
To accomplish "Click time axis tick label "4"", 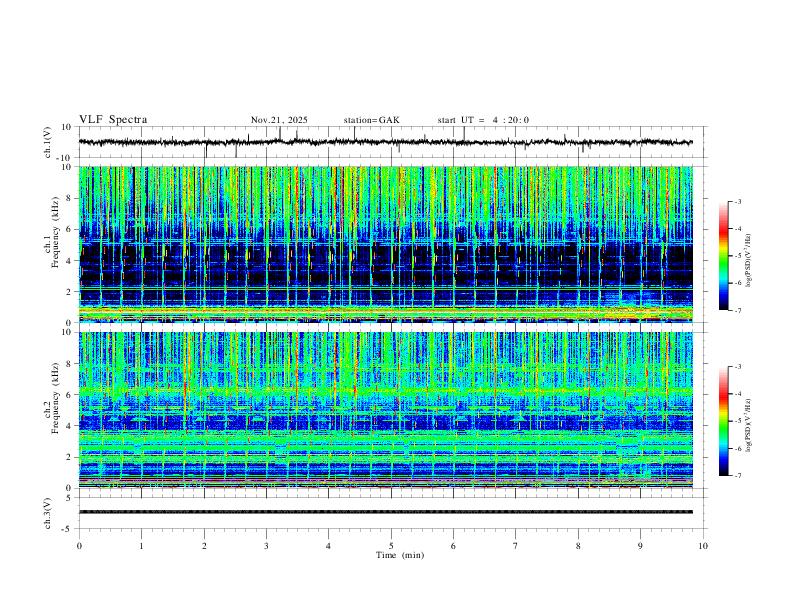I will [328, 546].
